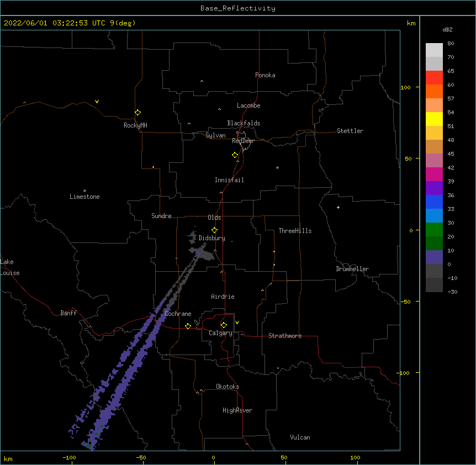Click the red 65 dBZ color swatch
The image size is (476, 465).
[x=434, y=78]
